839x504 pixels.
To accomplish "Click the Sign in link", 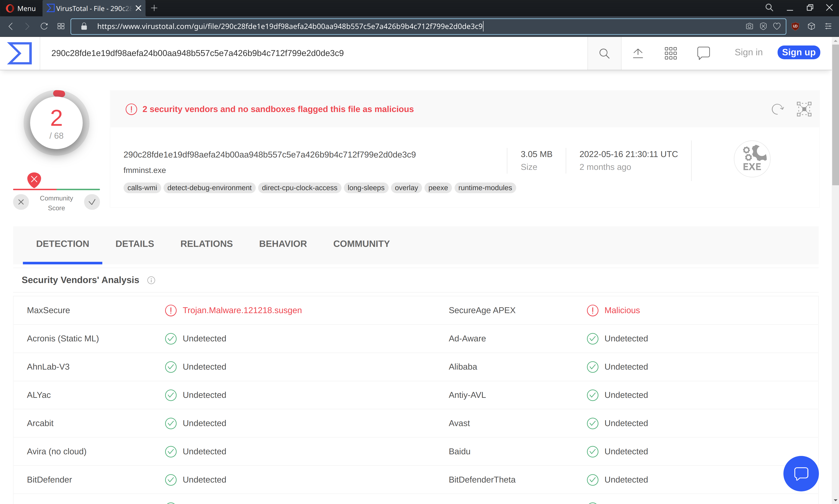I will pos(748,52).
